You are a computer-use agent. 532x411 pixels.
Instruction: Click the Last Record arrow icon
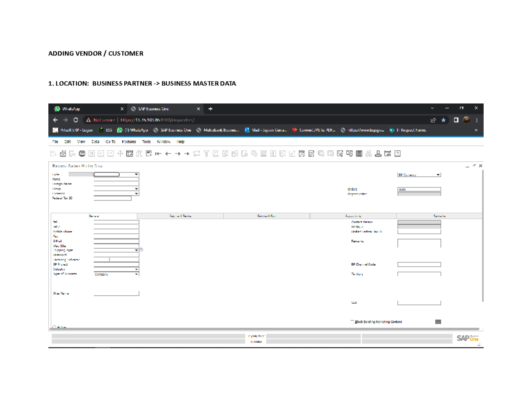tap(187, 153)
